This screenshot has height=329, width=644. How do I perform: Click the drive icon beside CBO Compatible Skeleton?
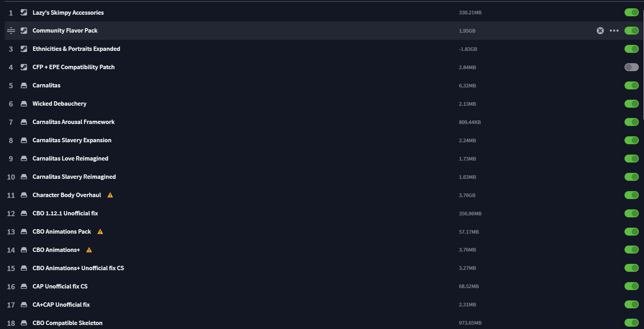(24, 323)
